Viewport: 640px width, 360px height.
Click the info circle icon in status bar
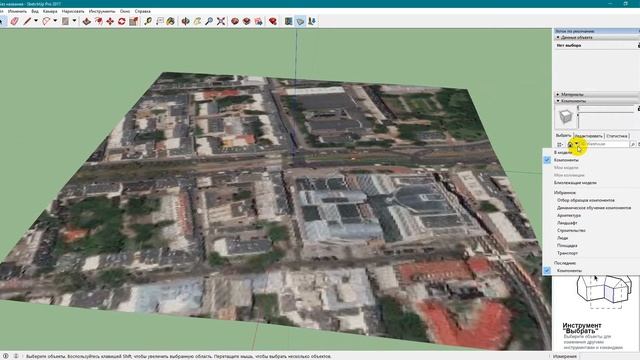(6, 356)
